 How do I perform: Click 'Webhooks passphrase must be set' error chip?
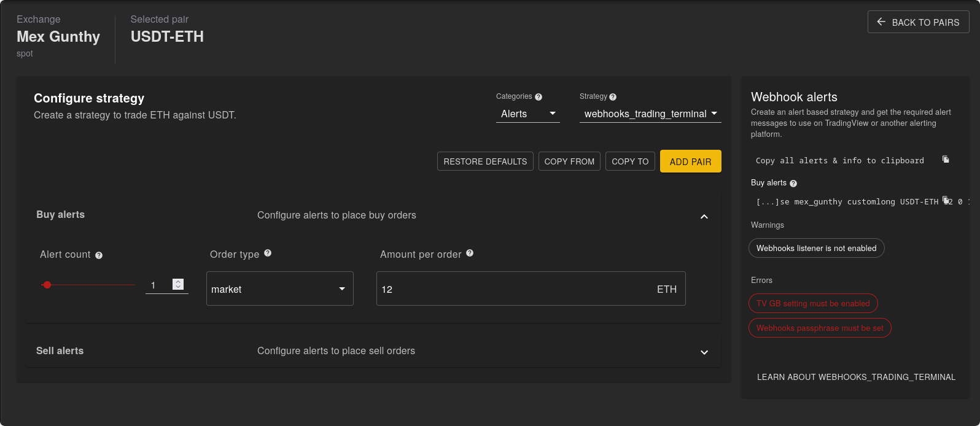(820, 328)
